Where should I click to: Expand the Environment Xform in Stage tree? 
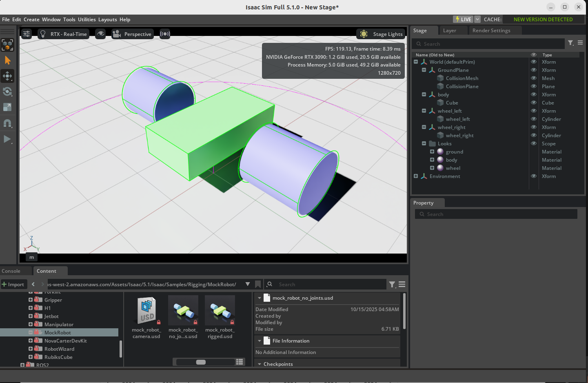tap(416, 176)
